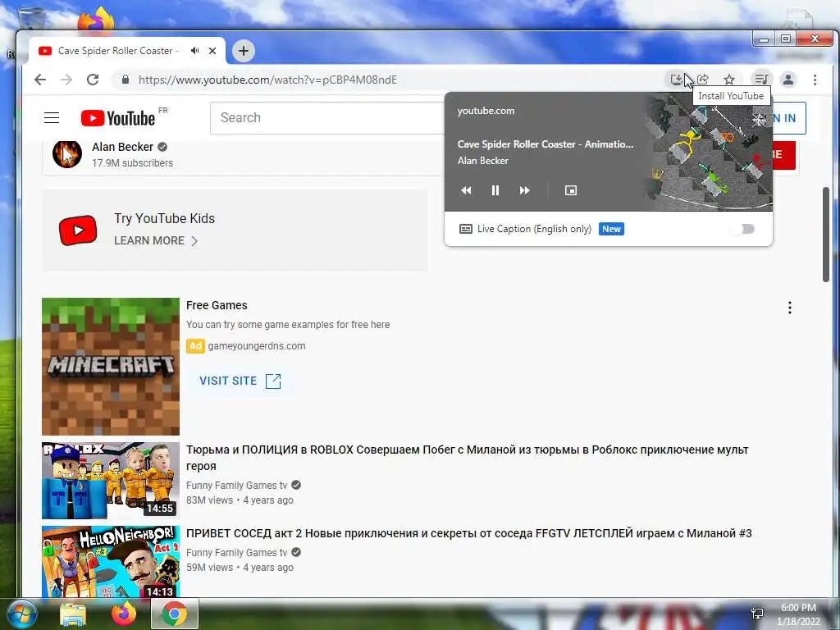Click the 17.9M subscribers text
The image size is (840, 630).
pyautogui.click(x=132, y=163)
